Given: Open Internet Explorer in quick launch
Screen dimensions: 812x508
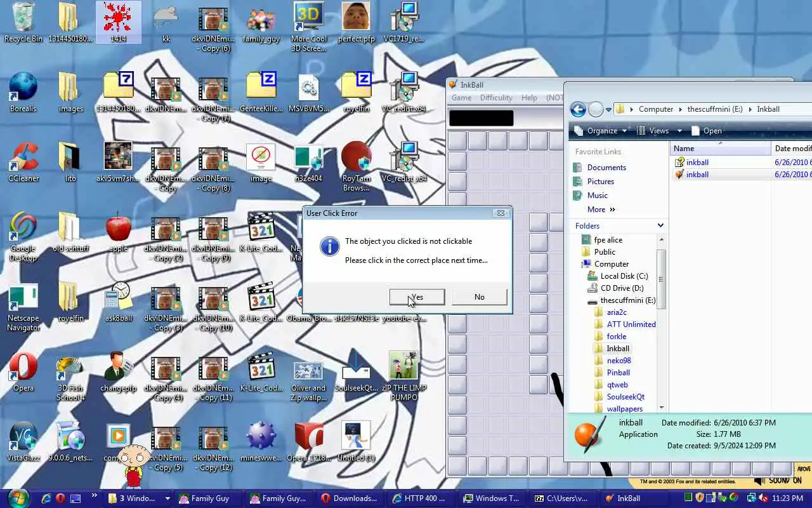Looking at the screenshot, I should point(46,498).
